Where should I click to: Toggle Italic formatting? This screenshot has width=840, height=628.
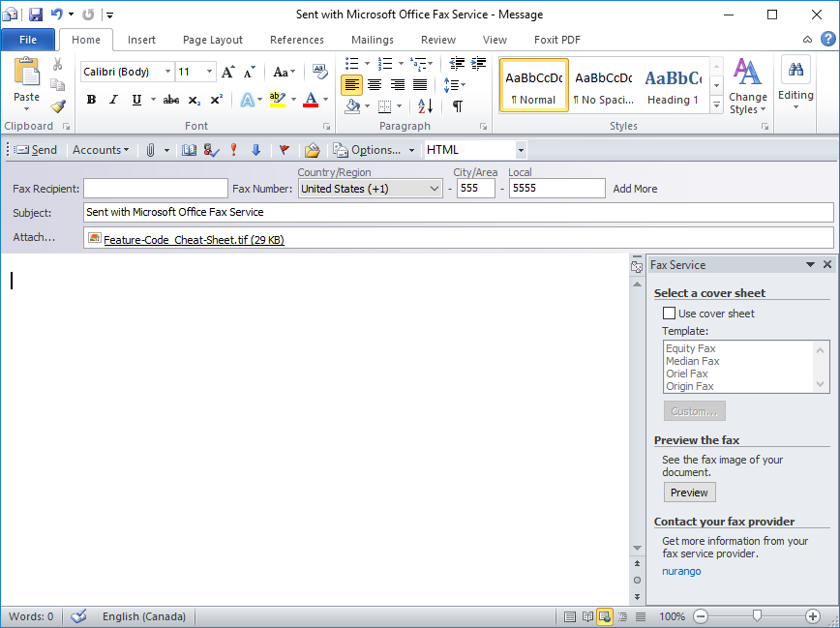(113, 100)
